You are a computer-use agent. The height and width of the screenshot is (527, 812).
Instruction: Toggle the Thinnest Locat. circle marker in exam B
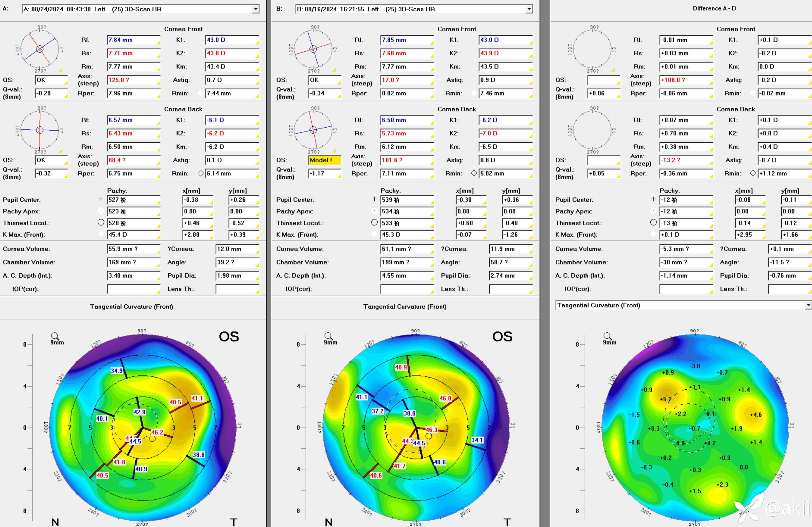[x=374, y=223]
